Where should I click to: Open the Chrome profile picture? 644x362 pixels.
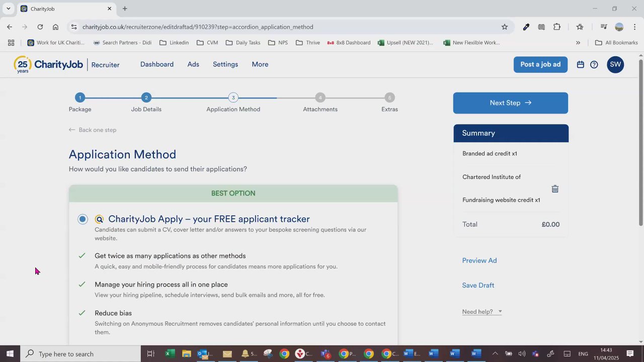(619, 27)
